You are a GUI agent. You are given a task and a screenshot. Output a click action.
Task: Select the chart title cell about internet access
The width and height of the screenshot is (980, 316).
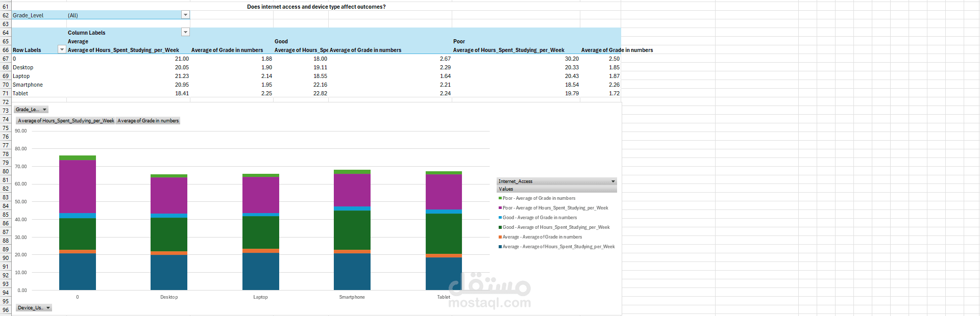point(316,7)
